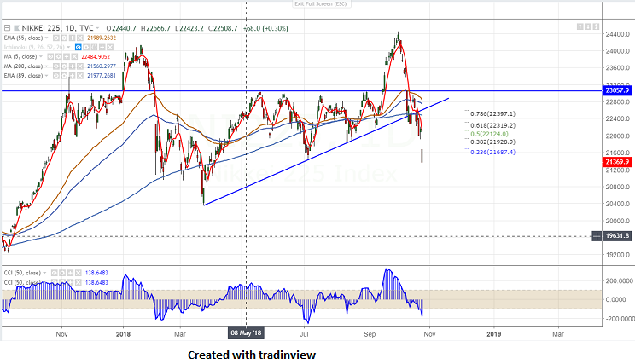Remove Ichimoku indicator with its X icon
This screenshot has height=364, width=635.
pyautogui.click(x=110, y=48)
